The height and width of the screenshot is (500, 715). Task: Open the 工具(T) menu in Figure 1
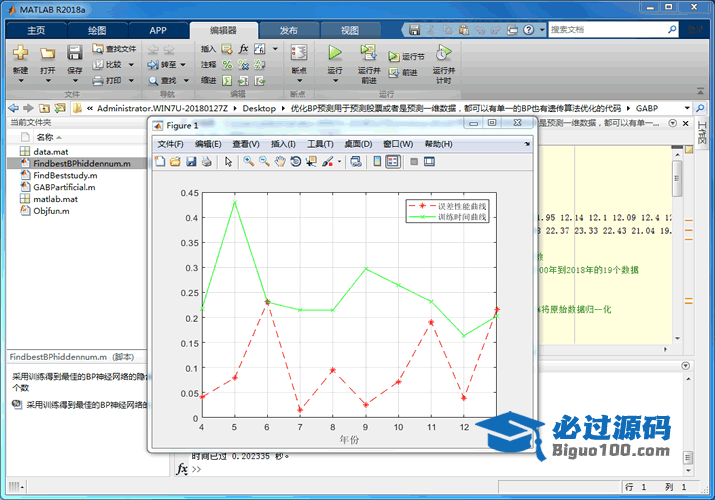[320, 144]
